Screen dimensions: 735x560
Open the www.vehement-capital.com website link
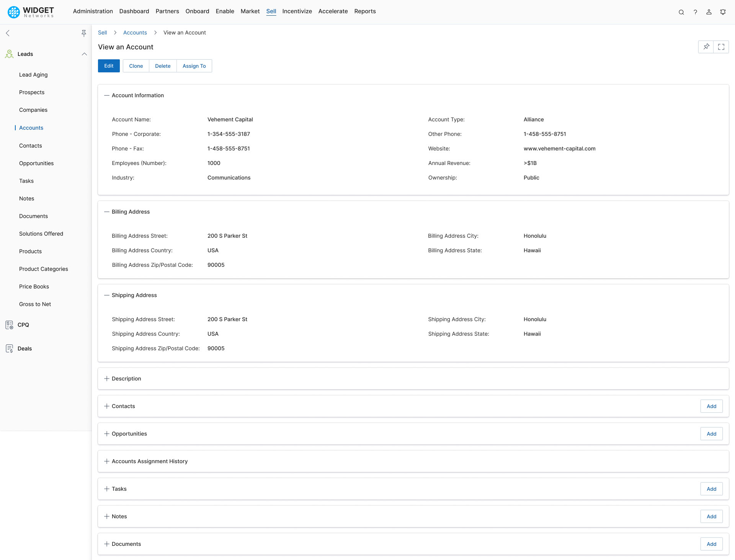(x=559, y=149)
